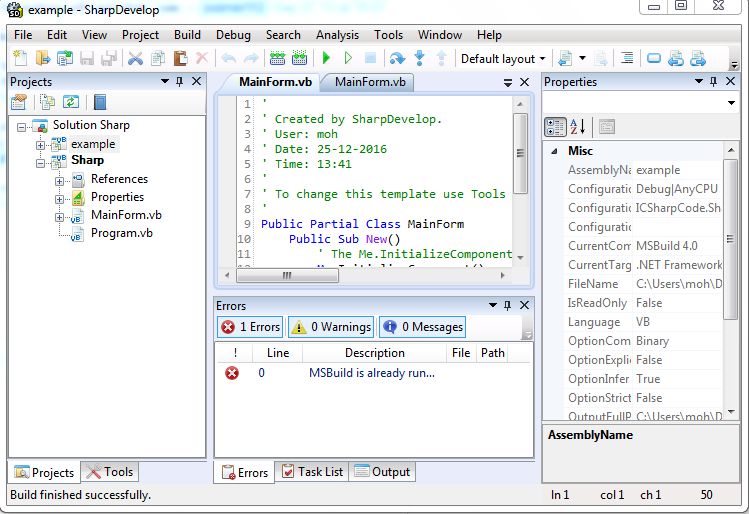The image size is (749, 514).
Task: Click the Save toolbar icon
Action: [x=86, y=58]
